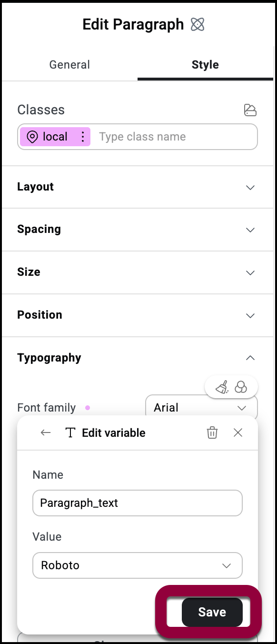
Task: Open the Roboto value dropdown
Action: [138, 565]
